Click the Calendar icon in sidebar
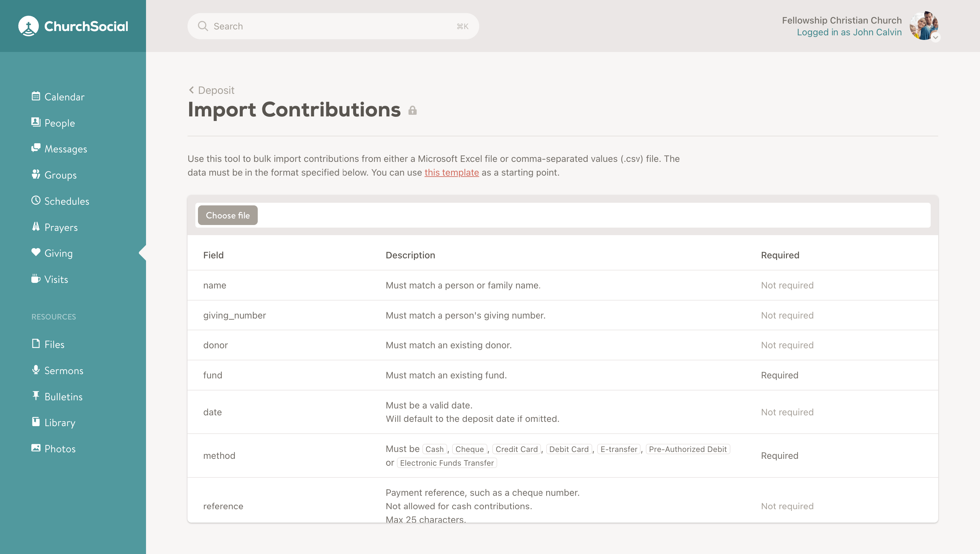The width and height of the screenshot is (980, 554). [36, 96]
